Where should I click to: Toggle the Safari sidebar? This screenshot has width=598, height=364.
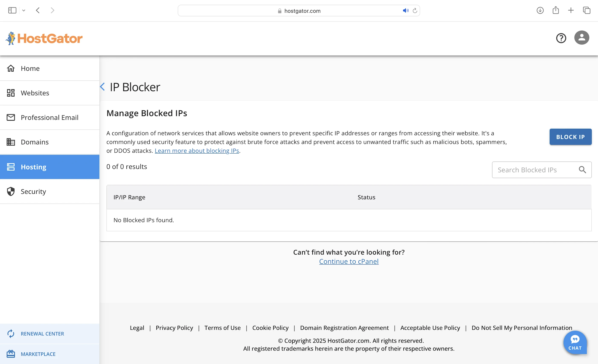tap(12, 10)
